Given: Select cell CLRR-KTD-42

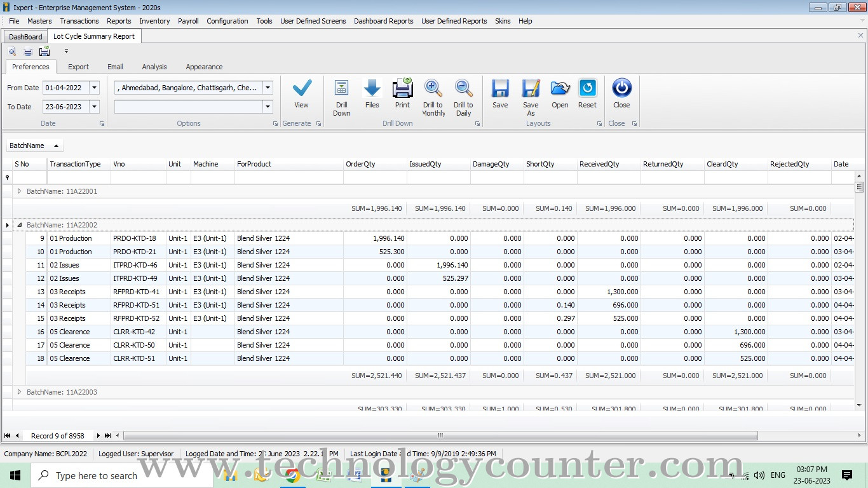Looking at the screenshot, I should [x=138, y=332].
